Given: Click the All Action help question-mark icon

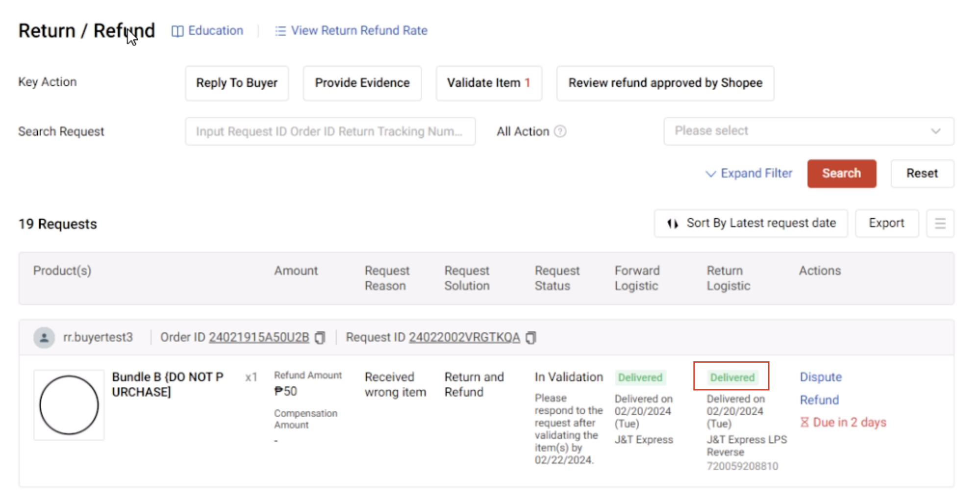Looking at the screenshot, I should [x=560, y=131].
